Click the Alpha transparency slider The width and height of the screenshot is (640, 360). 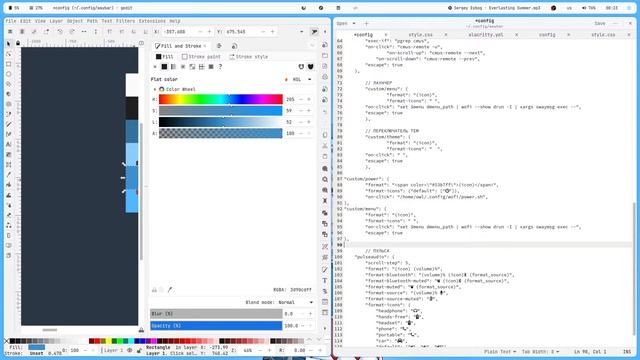point(220,133)
